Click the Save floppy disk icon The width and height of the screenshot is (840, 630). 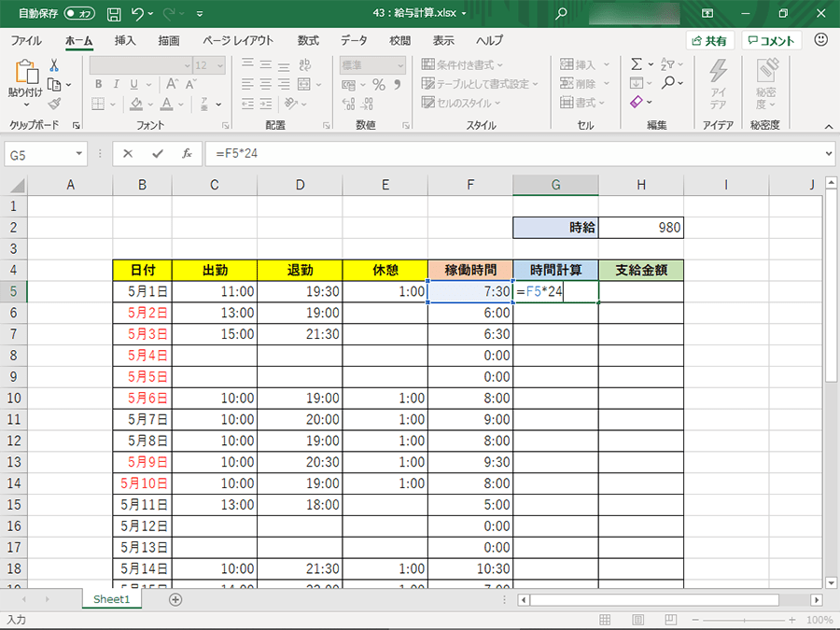point(114,15)
